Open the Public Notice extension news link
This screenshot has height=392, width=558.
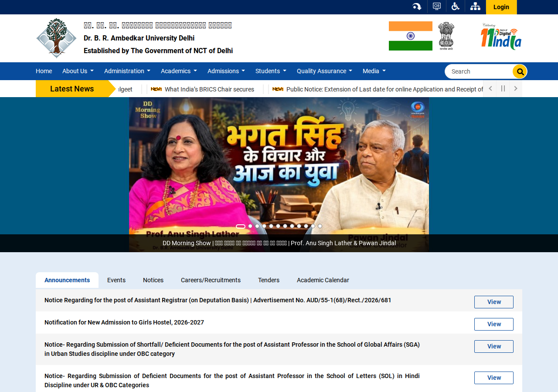tap(384, 89)
